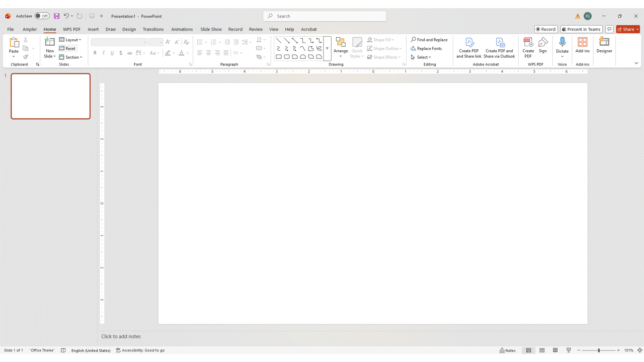The height and width of the screenshot is (362, 644).
Task: Click the Paste clipboard icon
Action: click(14, 42)
